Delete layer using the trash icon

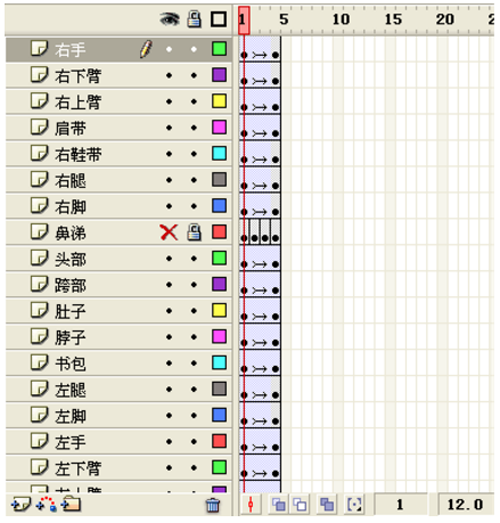coord(213,505)
